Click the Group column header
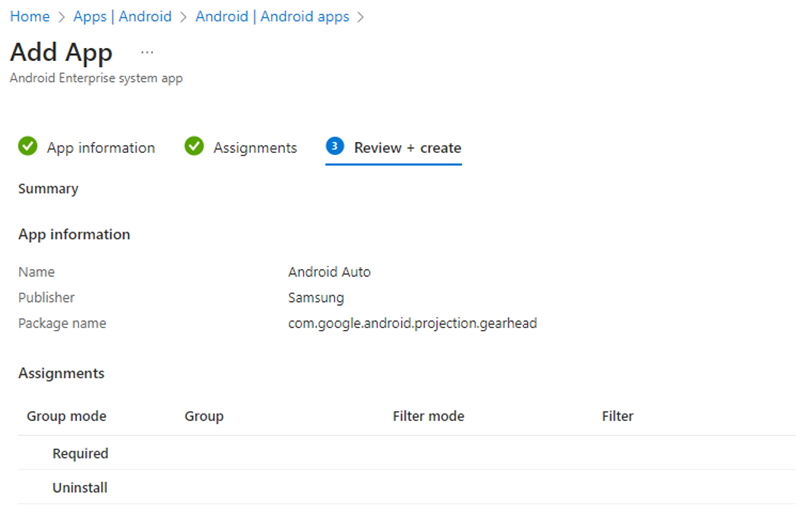 [x=204, y=416]
